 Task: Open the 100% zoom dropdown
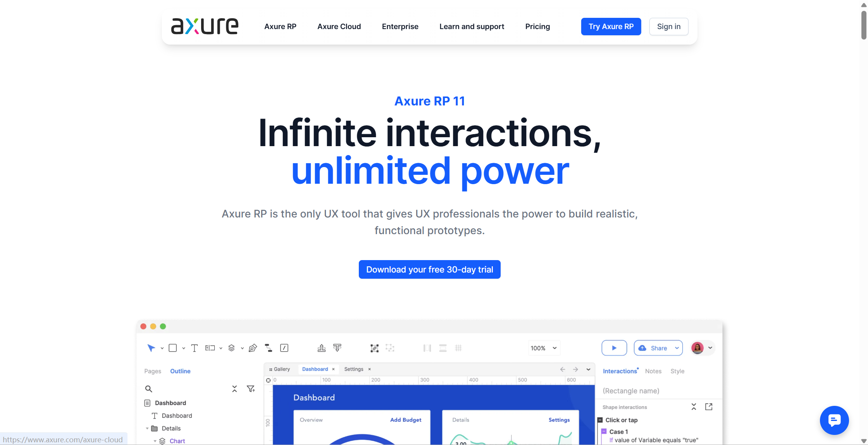[x=544, y=348]
